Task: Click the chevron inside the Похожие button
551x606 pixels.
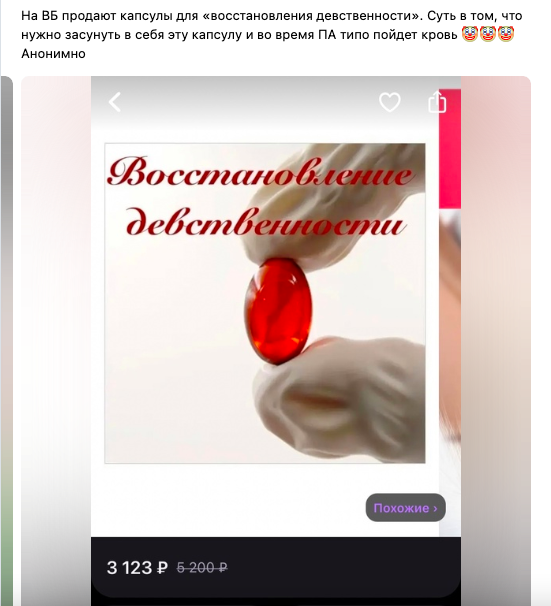Action: pyautogui.click(x=435, y=508)
